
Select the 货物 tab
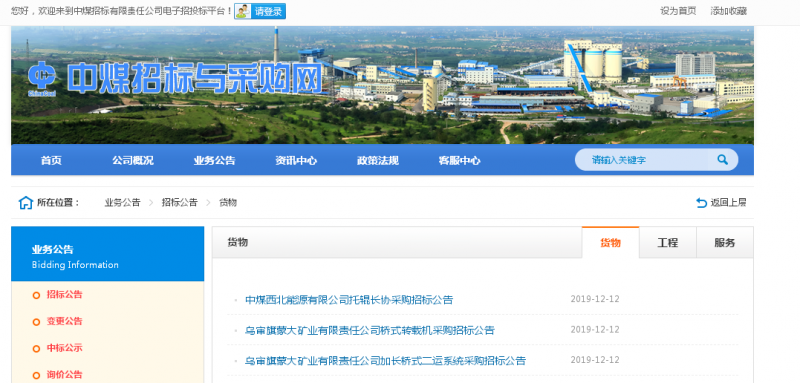pyautogui.click(x=610, y=243)
